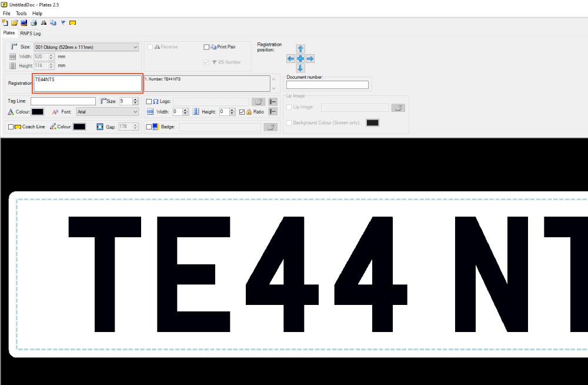Image resolution: width=588 pixels, height=385 pixels.
Task: Uncheck the Ratio lock checkbox
Action: (242, 112)
